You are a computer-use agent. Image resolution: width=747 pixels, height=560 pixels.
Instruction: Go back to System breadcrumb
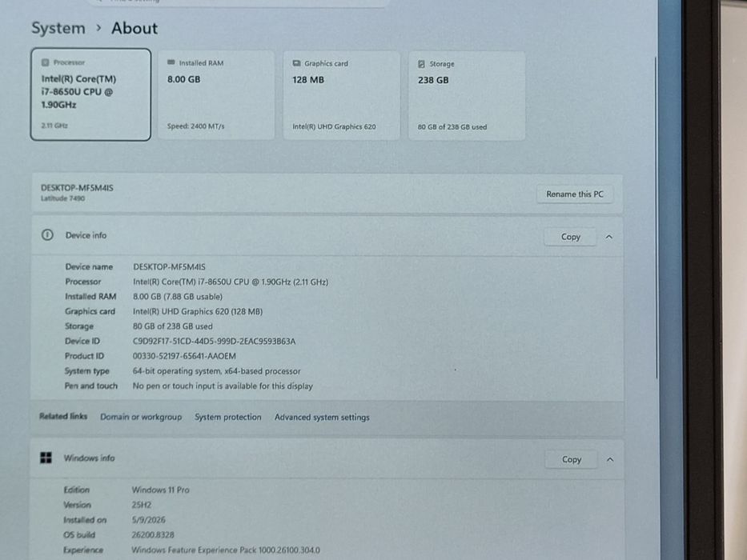[58, 28]
